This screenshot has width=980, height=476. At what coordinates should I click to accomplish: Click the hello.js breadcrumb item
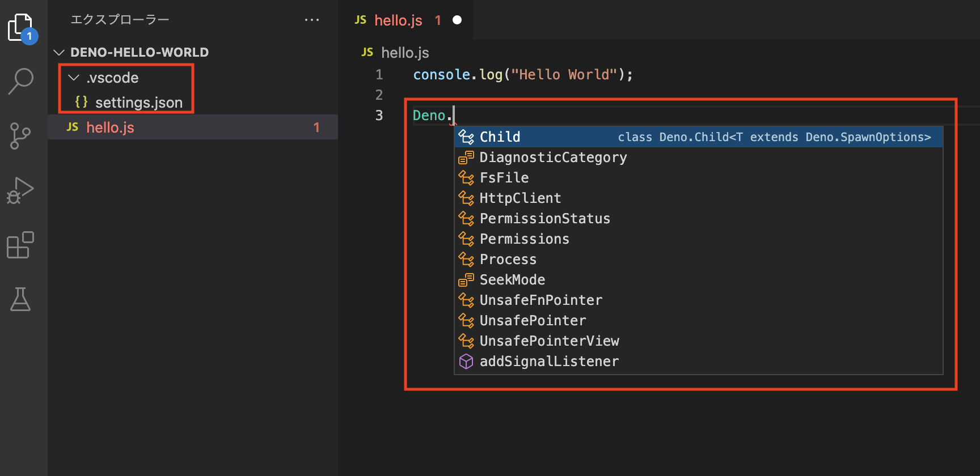[x=404, y=53]
